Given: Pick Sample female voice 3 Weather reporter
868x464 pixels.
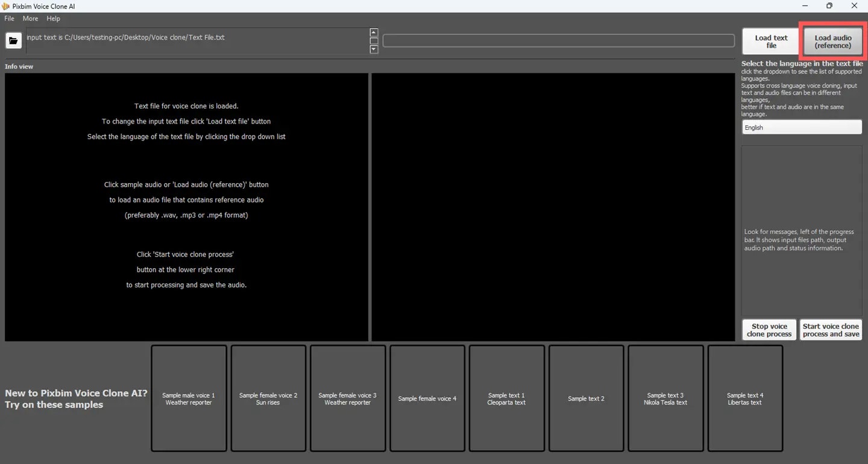Looking at the screenshot, I should coord(348,398).
